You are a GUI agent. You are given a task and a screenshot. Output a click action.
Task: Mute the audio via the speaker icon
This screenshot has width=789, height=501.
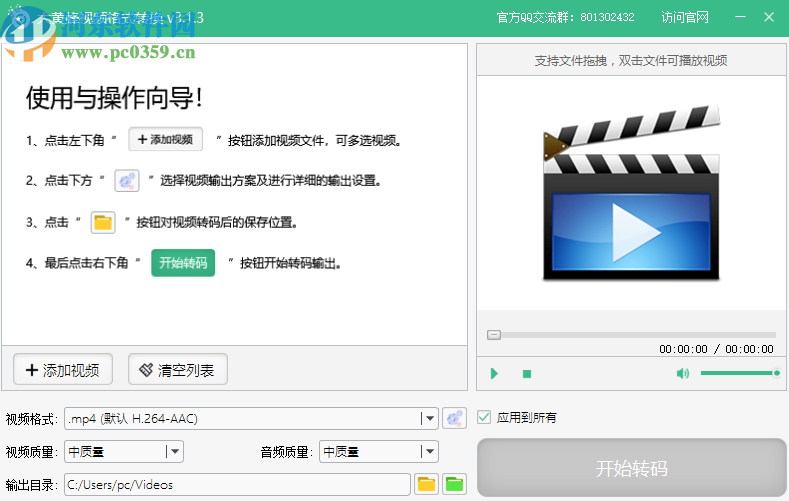(682, 374)
